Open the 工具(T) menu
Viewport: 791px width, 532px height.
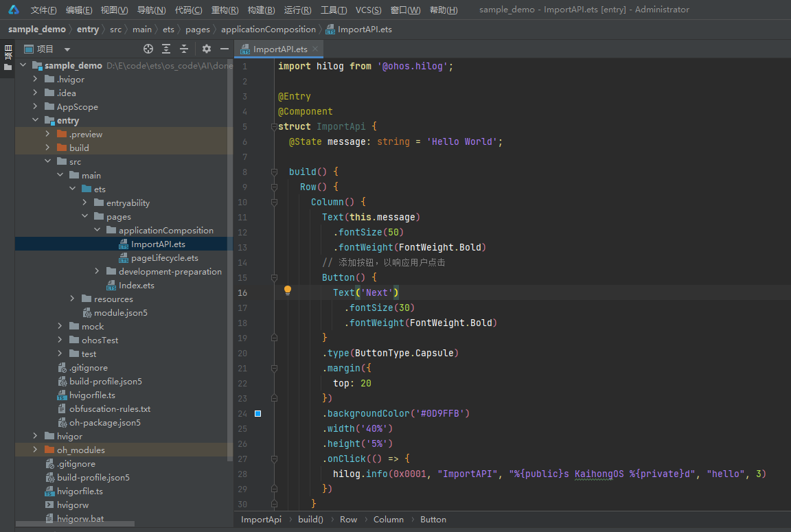tap(334, 10)
